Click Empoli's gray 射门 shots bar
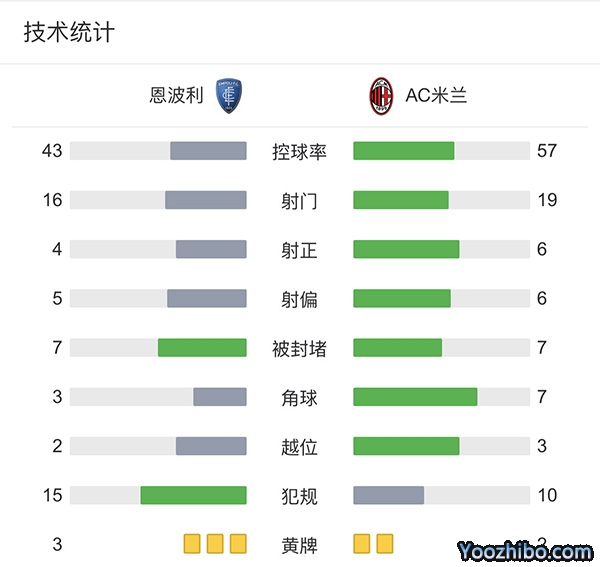This screenshot has width=600, height=567. click(x=206, y=200)
